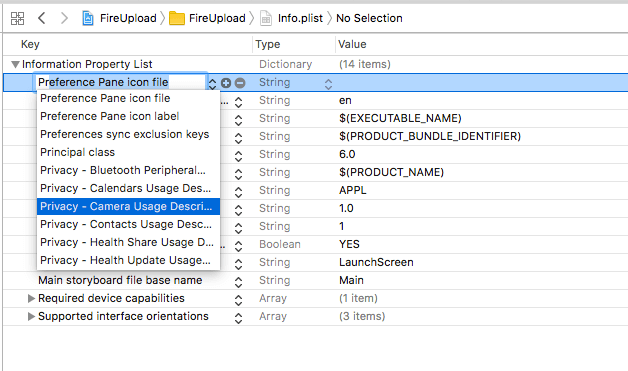Click the (14 items) value
This screenshot has width=628, height=371.
coord(364,64)
